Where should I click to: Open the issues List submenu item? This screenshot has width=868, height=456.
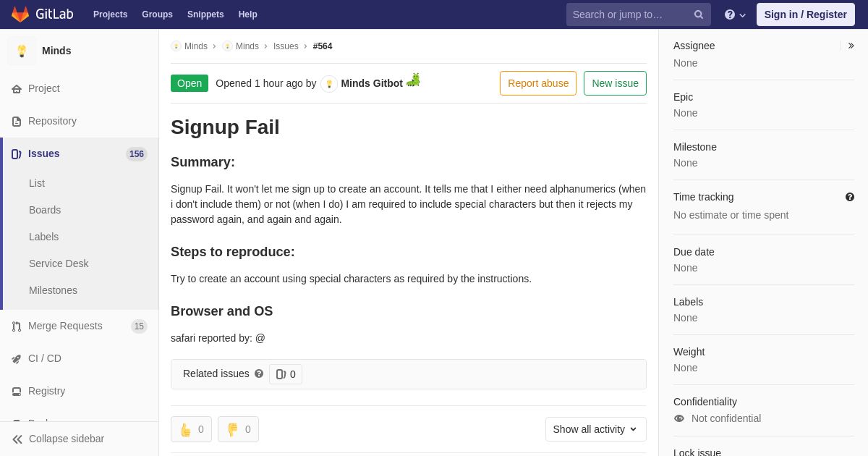37,183
